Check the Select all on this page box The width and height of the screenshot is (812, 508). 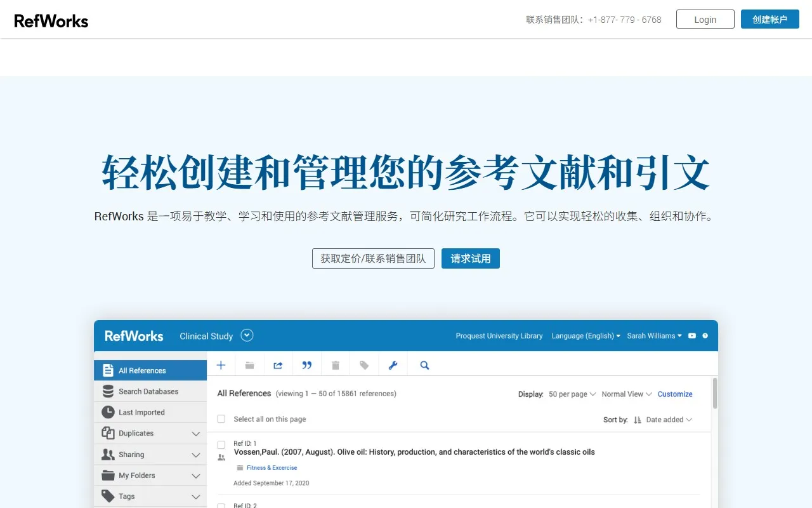pyautogui.click(x=221, y=419)
